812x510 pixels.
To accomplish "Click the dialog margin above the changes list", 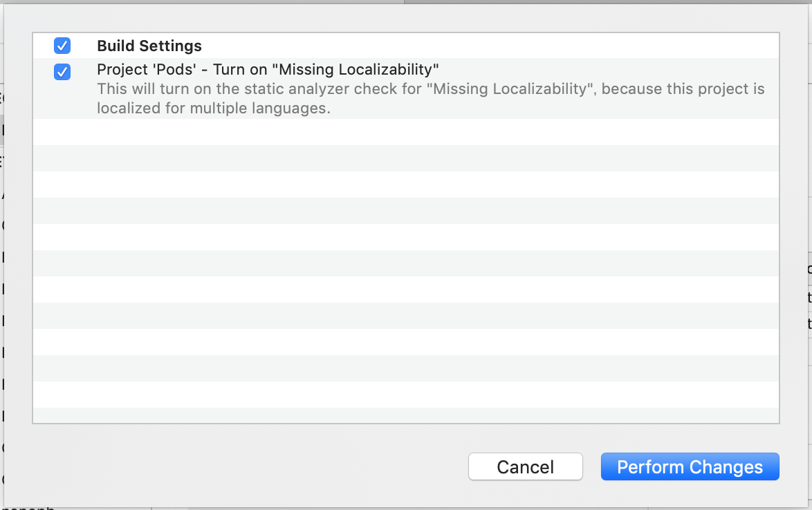I will point(405,21).
